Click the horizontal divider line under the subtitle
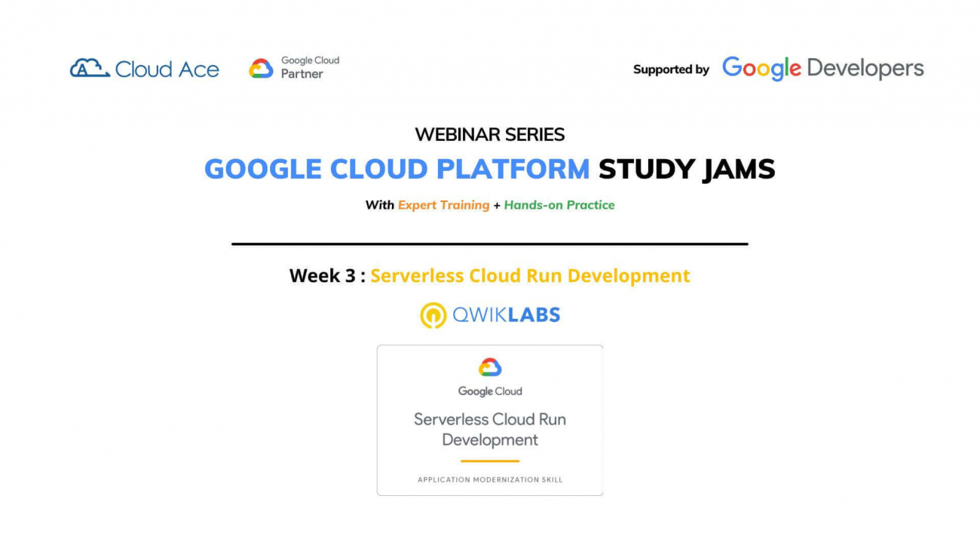 [x=489, y=243]
